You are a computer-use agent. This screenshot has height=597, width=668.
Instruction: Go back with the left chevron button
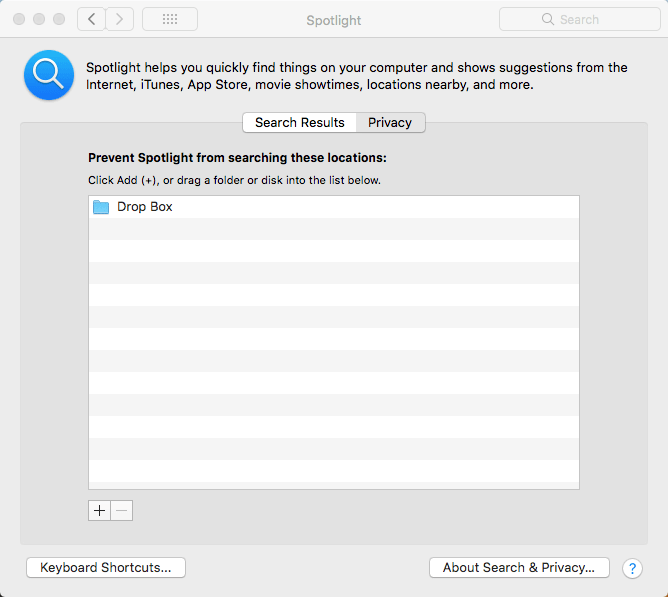click(x=91, y=19)
